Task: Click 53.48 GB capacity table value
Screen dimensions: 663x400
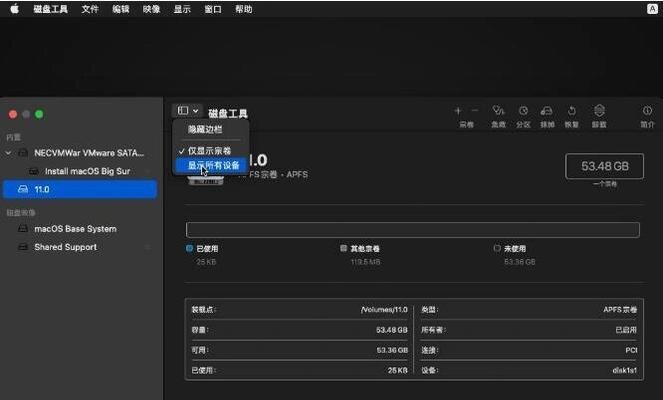Action: tap(392, 330)
